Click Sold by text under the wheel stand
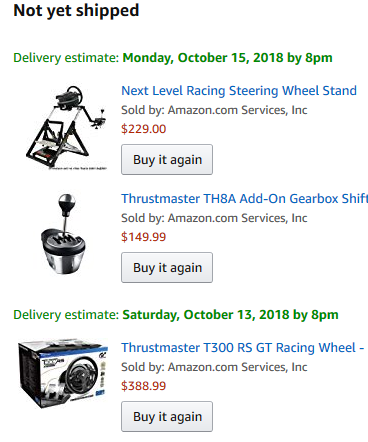Image resolution: width=368 pixels, height=442 pixels. (214, 110)
